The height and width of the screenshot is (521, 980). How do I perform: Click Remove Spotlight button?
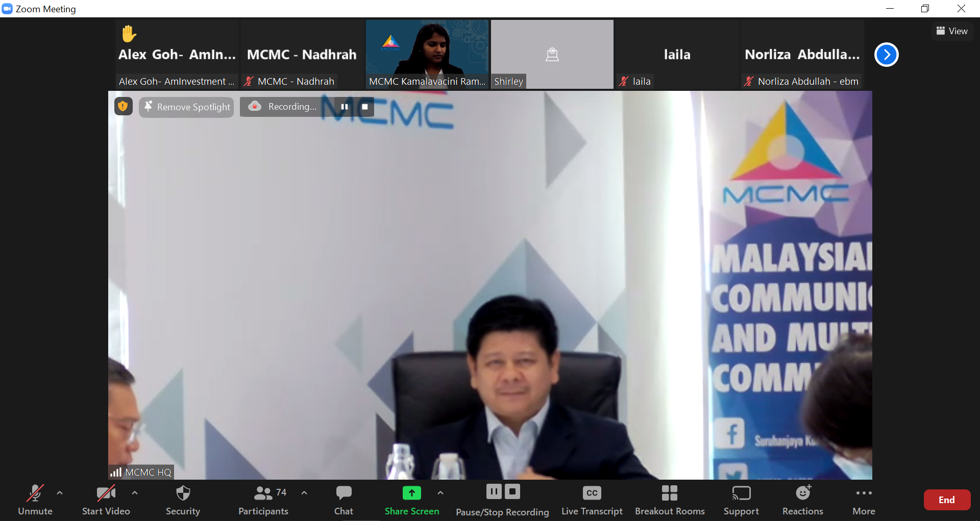click(187, 107)
